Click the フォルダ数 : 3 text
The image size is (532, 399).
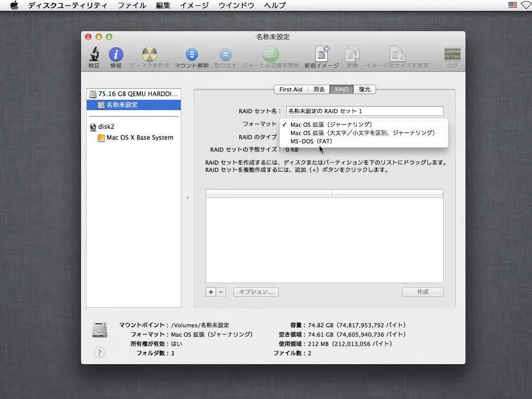[x=155, y=353]
